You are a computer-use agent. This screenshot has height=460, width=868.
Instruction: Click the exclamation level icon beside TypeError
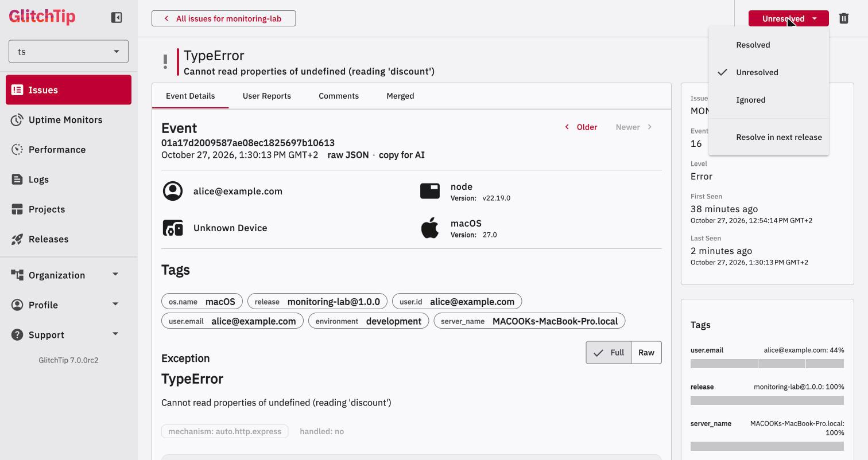click(x=165, y=61)
